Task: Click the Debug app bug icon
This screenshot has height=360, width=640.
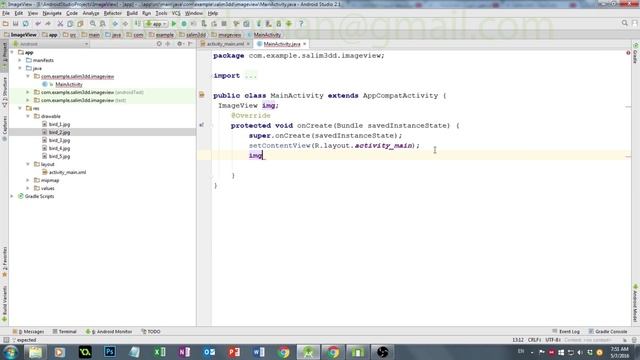Action: [x=184, y=24]
